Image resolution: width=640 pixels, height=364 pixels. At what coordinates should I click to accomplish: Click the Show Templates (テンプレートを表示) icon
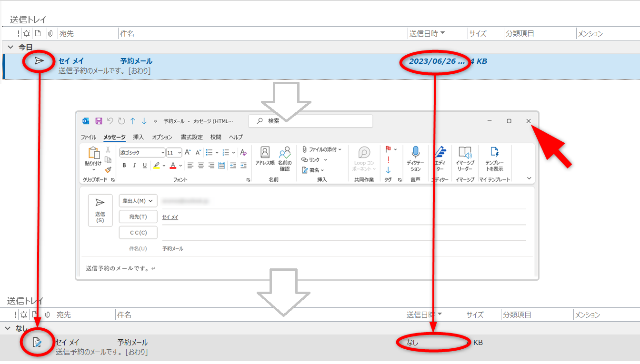point(495,158)
